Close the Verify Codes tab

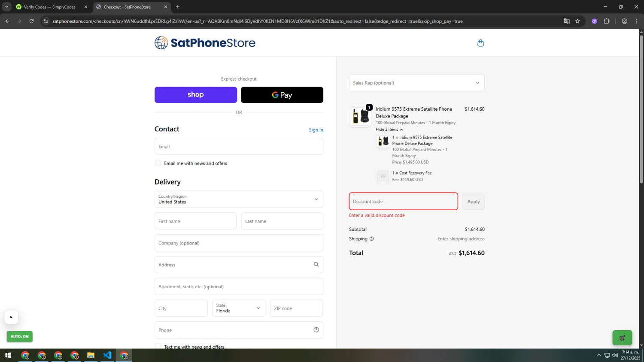(x=86, y=7)
